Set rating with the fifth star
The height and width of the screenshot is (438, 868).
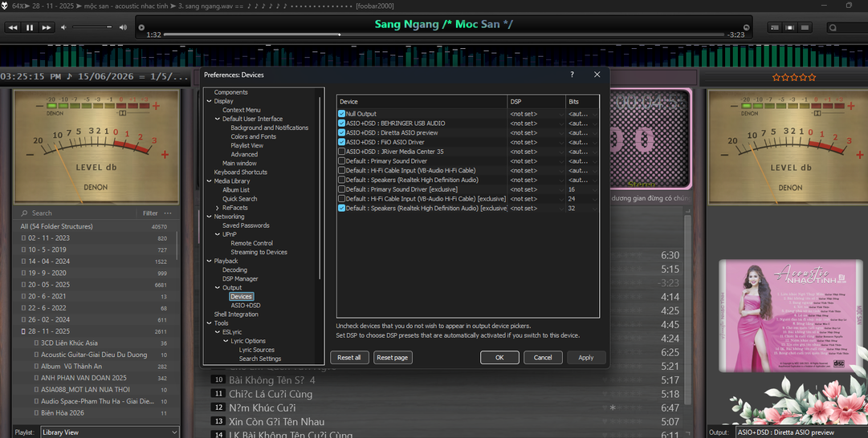click(x=812, y=78)
